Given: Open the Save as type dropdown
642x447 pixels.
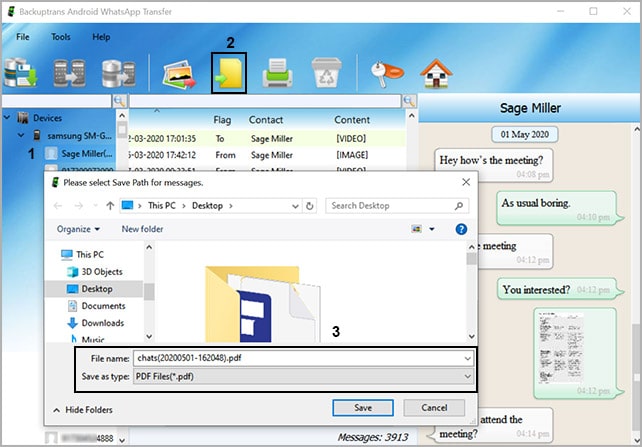Looking at the screenshot, I should pyautogui.click(x=302, y=375).
